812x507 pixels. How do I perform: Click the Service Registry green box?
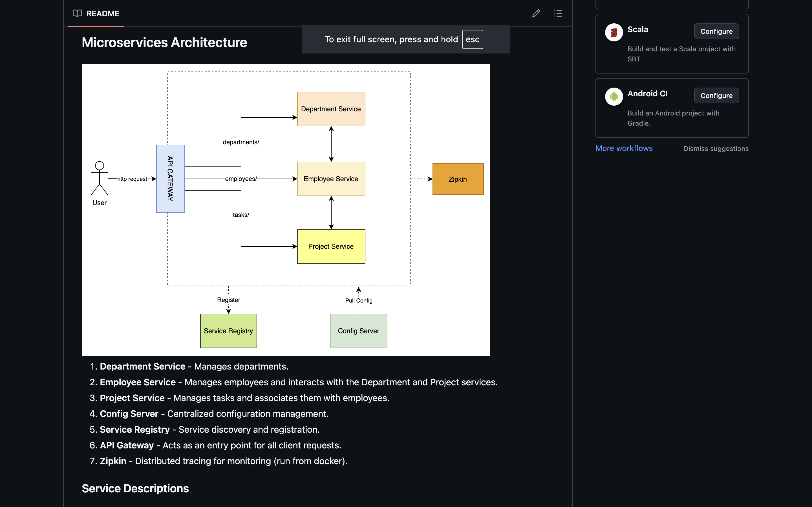(x=228, y=331)
